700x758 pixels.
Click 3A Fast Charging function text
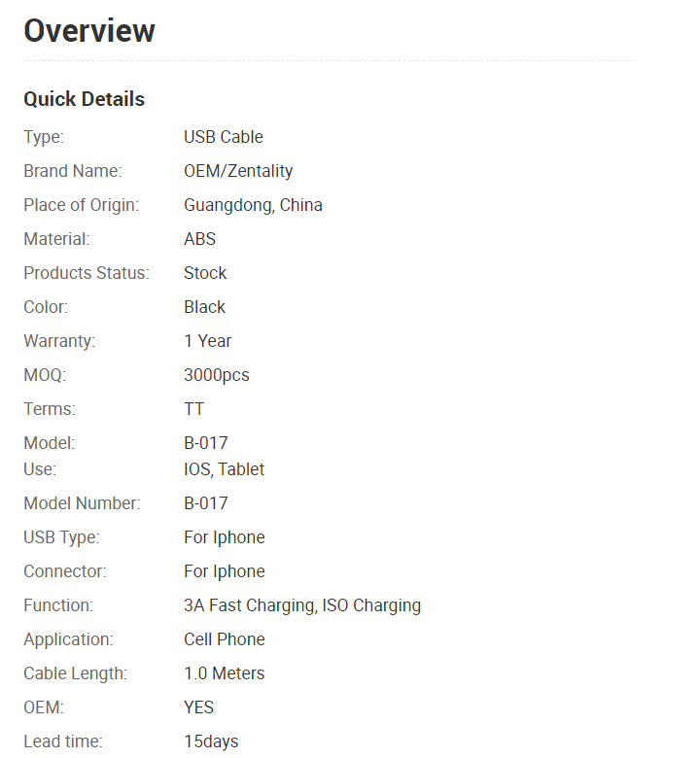[249, 605]
